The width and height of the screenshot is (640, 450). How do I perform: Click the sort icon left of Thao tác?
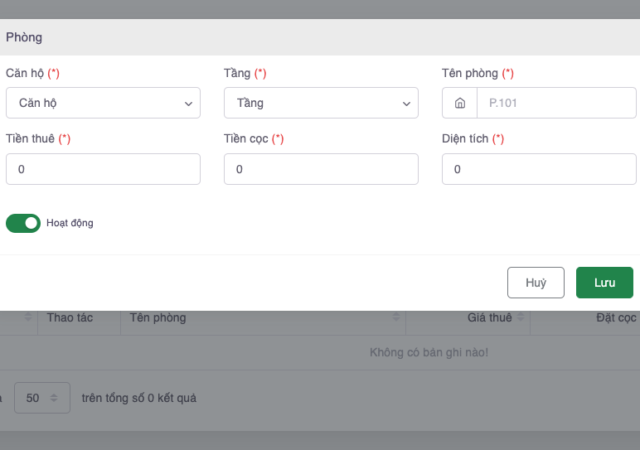click(x=29, y=319)
